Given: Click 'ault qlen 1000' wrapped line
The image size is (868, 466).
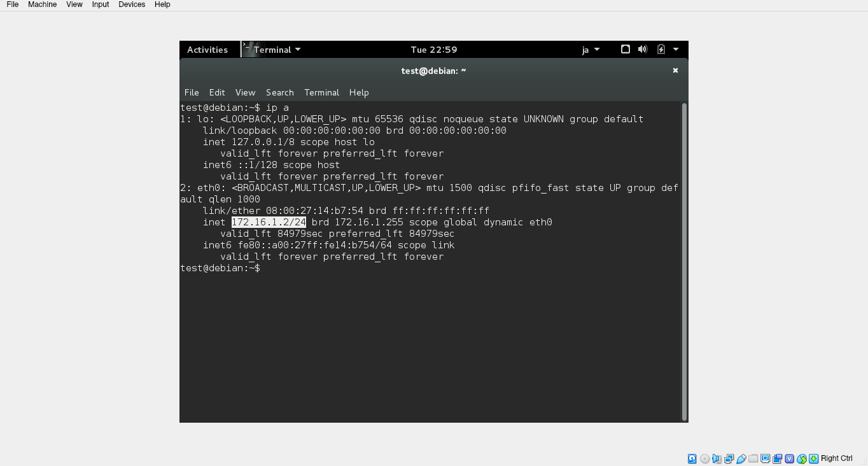Looking at the screenshot, I should pos(220,199).
